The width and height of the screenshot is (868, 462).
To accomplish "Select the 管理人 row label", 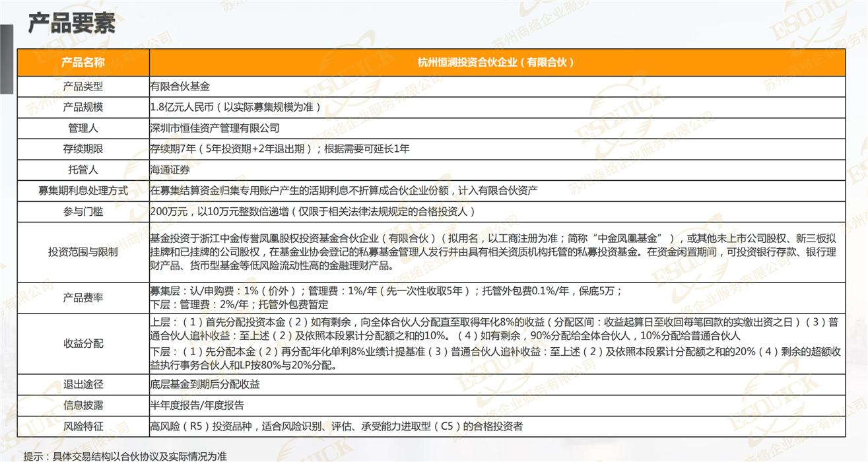I will 83,128.
